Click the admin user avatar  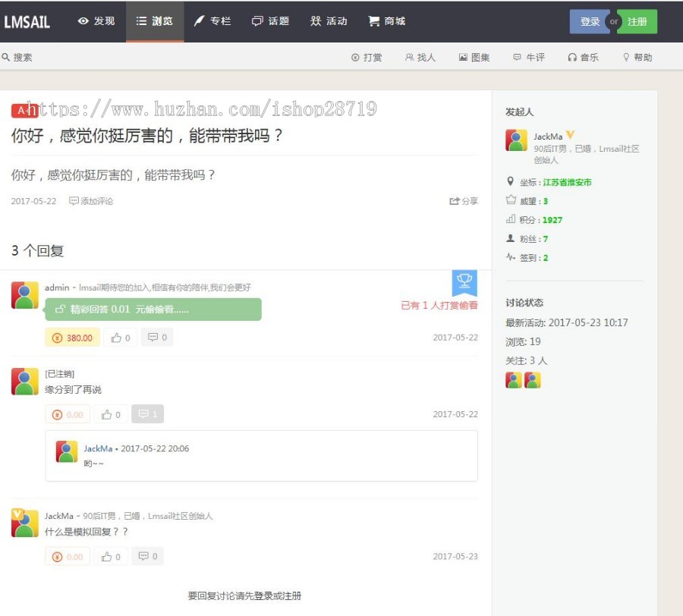point(25,295)
